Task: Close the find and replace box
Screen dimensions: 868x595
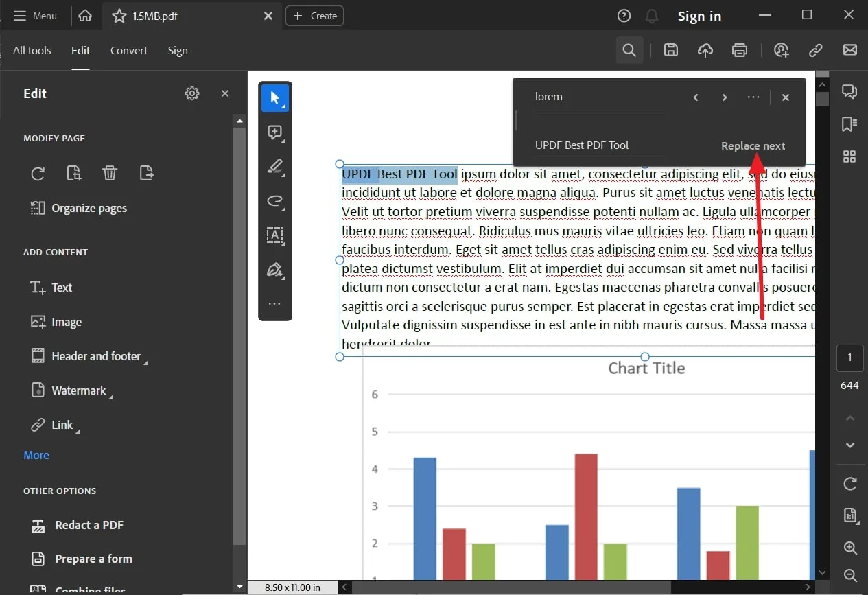Action: (x=786, y=97)
